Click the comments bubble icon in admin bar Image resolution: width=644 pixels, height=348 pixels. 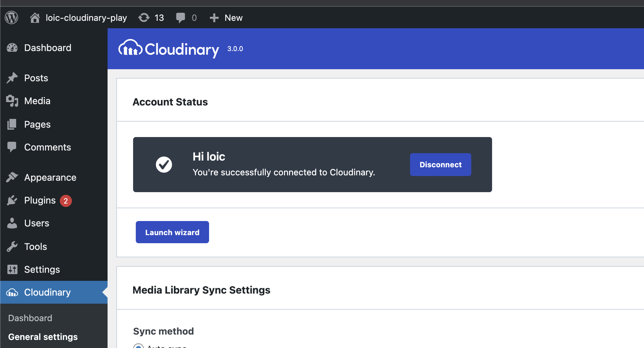pos(180,17)
